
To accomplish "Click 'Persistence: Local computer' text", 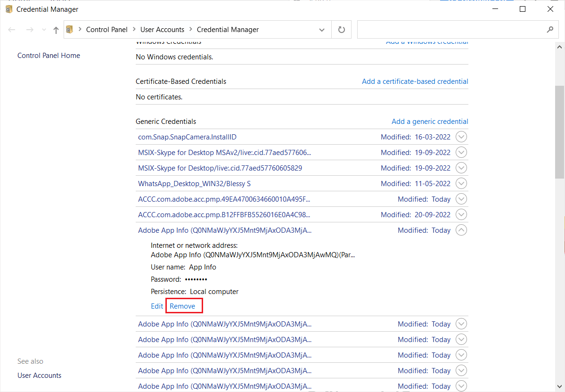I will (195, 292).
